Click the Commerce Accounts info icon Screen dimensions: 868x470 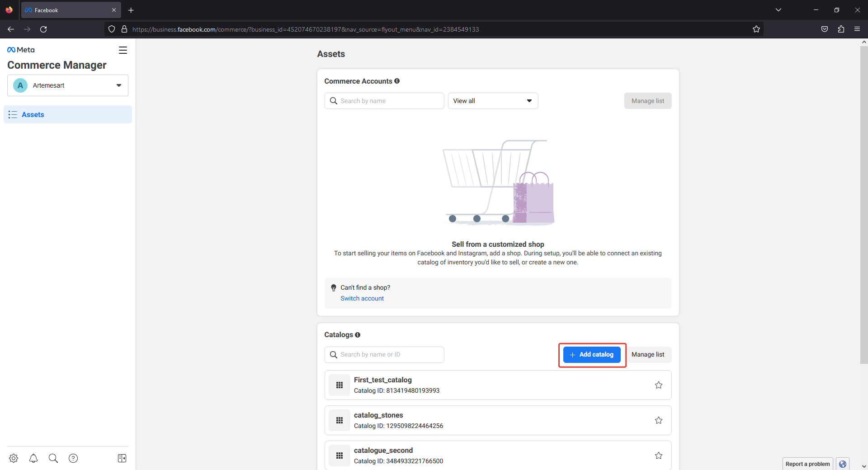coord(397,81)
